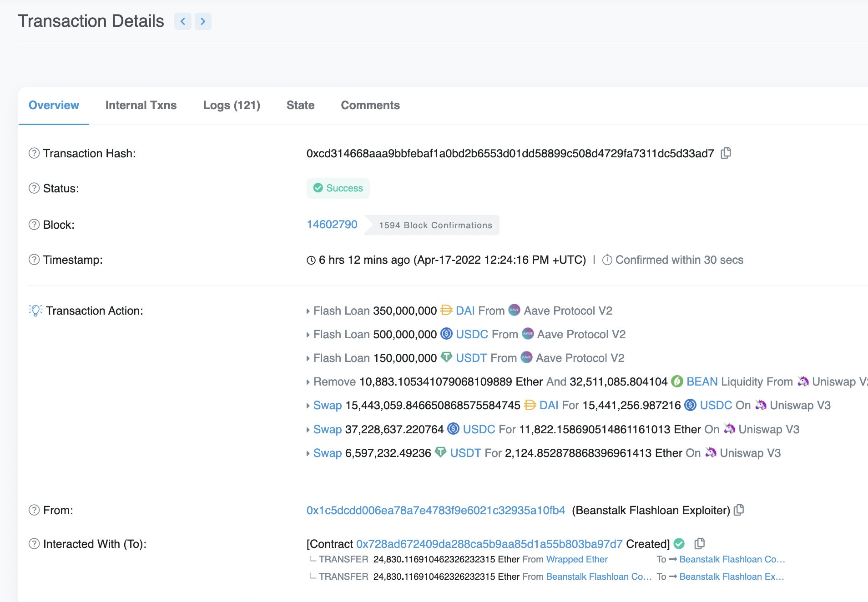Screen dimensions: 868x602
Task: Click the Transaction Hash help icon
Action: (34, 153)
